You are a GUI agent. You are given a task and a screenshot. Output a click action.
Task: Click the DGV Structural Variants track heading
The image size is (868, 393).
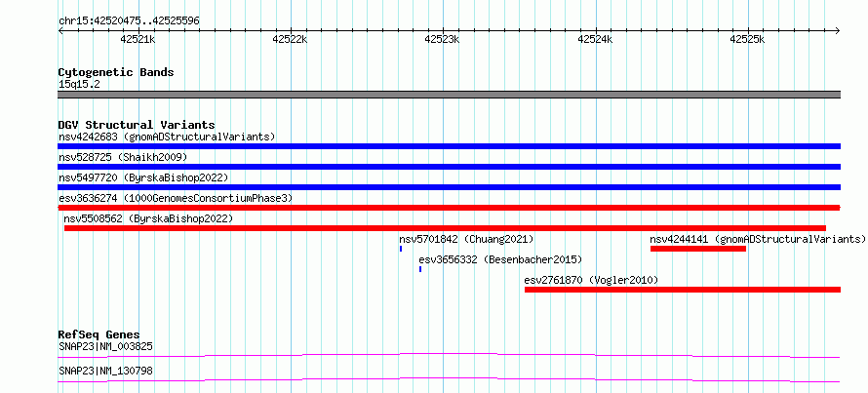click(137, 125)
